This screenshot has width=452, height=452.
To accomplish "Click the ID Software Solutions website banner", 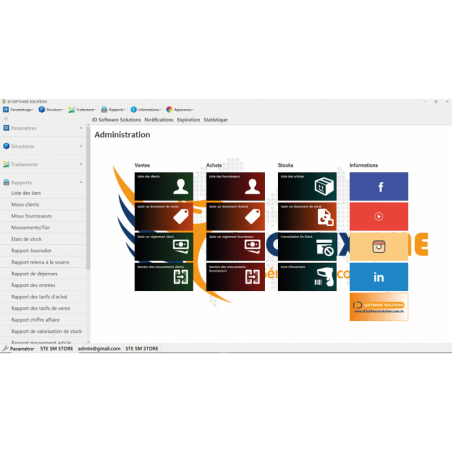I will point(379,307).
